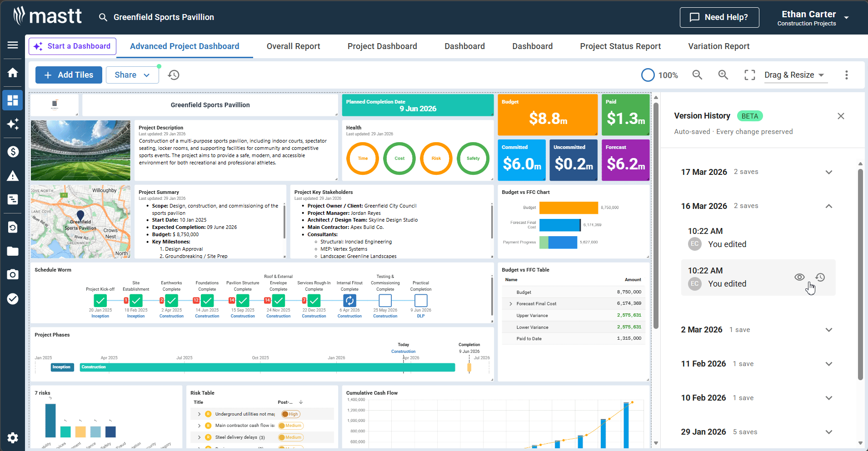Toggle the hamburger menu in sidebar
The height and width of the screenshot is (451, 868).
click(13, 45)
